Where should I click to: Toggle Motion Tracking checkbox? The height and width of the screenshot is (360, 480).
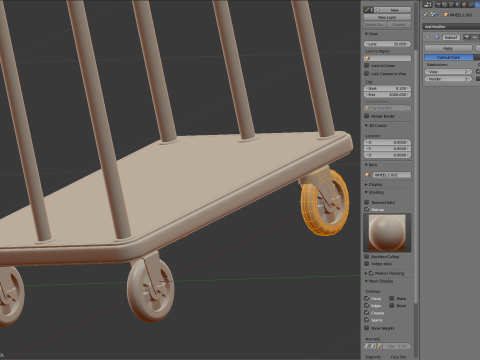click(371, 273)
